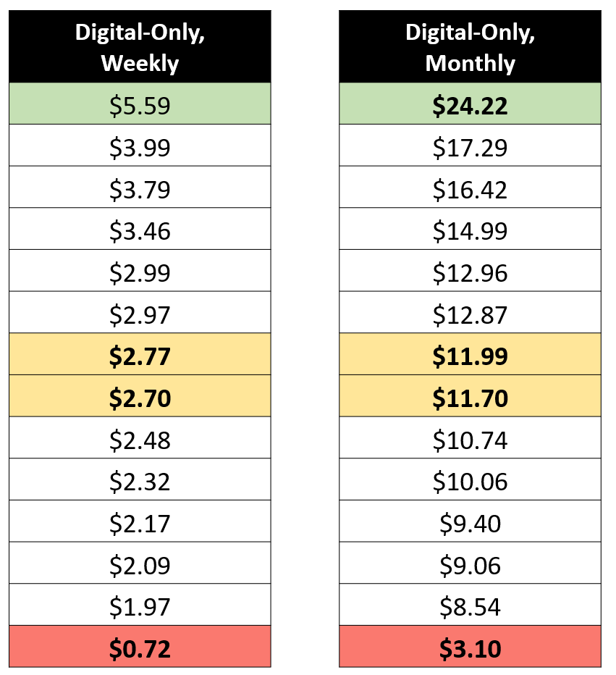This screenshot has height=675, width=616.
Task: Select the $12.87 monthly cell
Action: pos(470,315)
